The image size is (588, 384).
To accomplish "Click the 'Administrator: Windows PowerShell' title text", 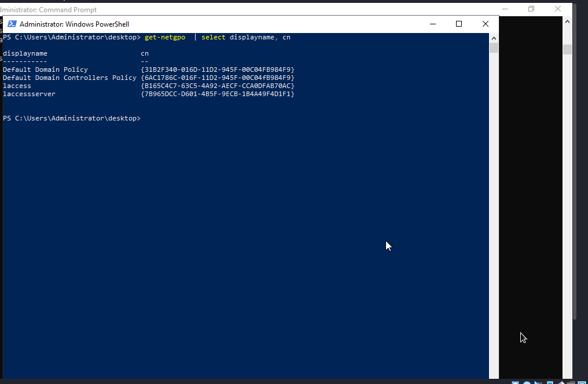I will coord(74,24).
